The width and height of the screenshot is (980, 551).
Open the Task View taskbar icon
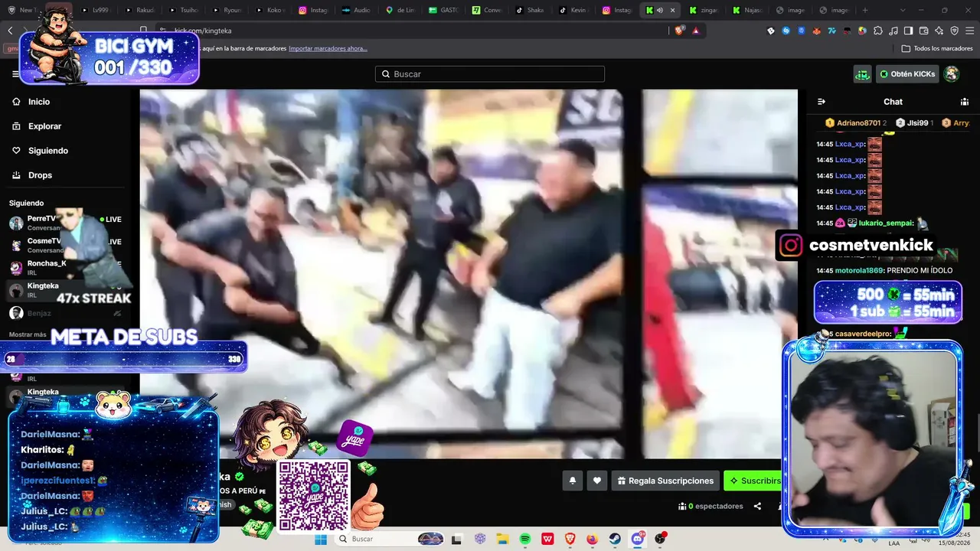tap(457, 539)
